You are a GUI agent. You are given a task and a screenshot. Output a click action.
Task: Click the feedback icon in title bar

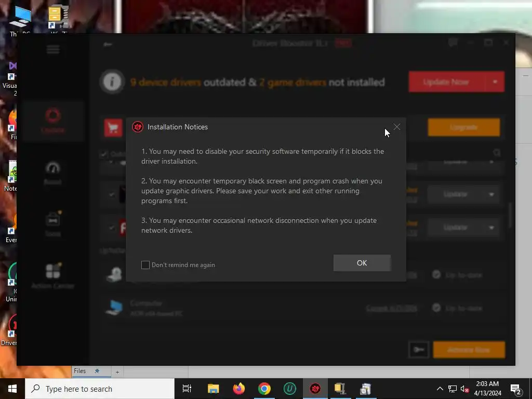click(x=453, y=43)
